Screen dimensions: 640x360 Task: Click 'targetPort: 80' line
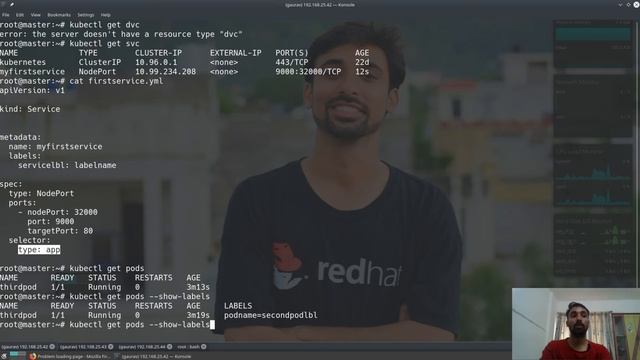(60, 231)
